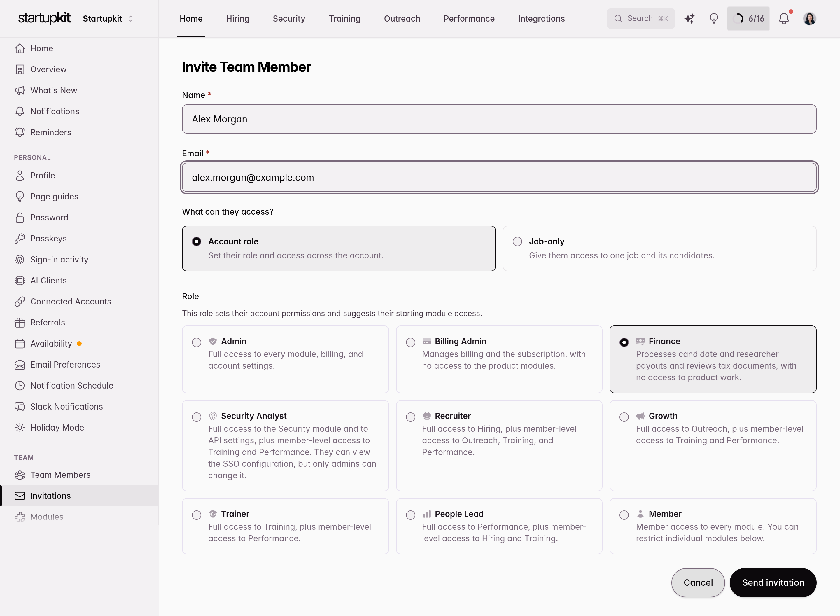Screen dimensions: 840x616
Task: Select the Account role access option
Action: click(339, 248)
